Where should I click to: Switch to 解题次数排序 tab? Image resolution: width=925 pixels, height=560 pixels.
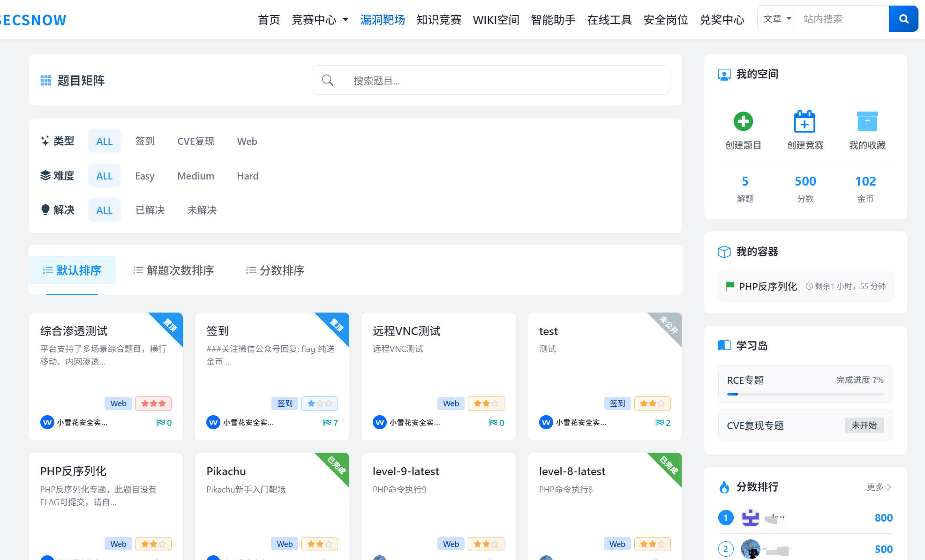[174, 270]
